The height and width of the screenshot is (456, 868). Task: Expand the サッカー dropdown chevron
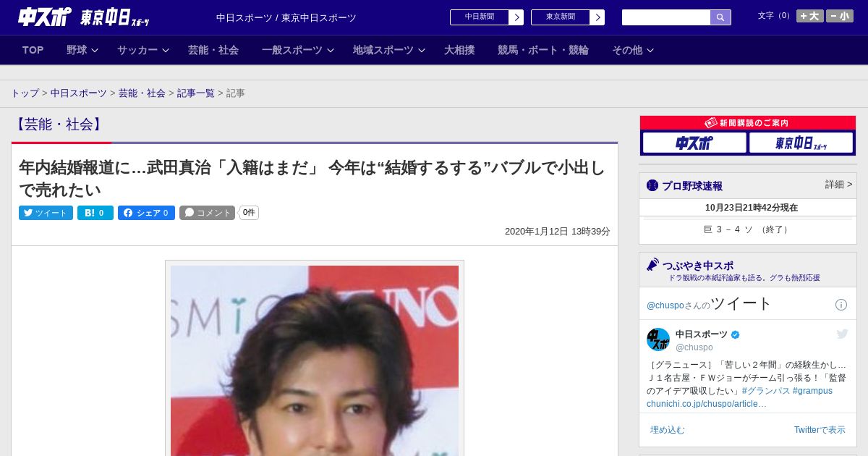pyautogui.click(x=166, y=51)
